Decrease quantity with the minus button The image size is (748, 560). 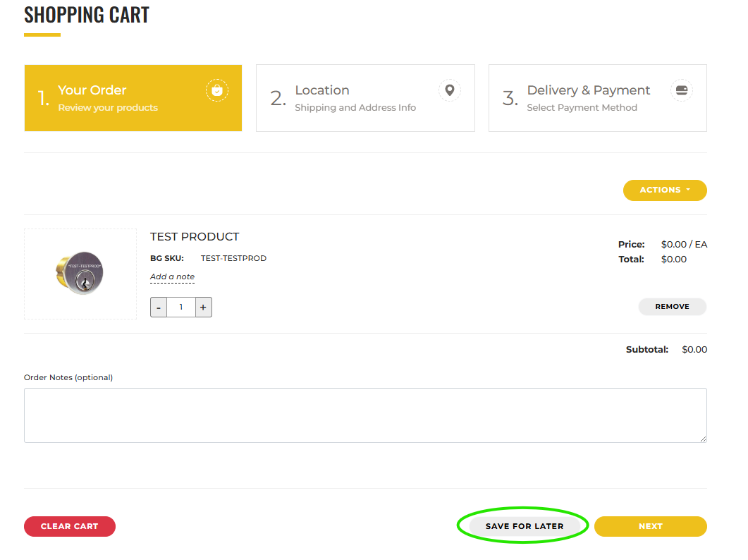[159, 308]
